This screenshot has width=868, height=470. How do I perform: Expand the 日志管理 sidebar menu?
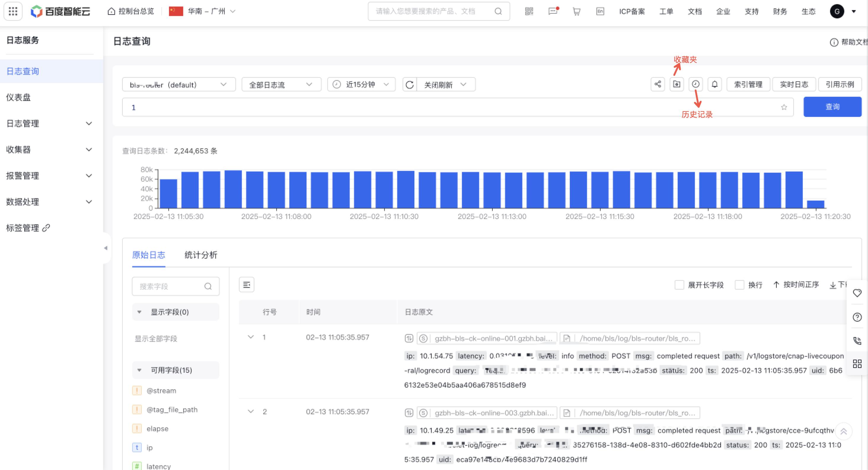click(x=49, y=123)
